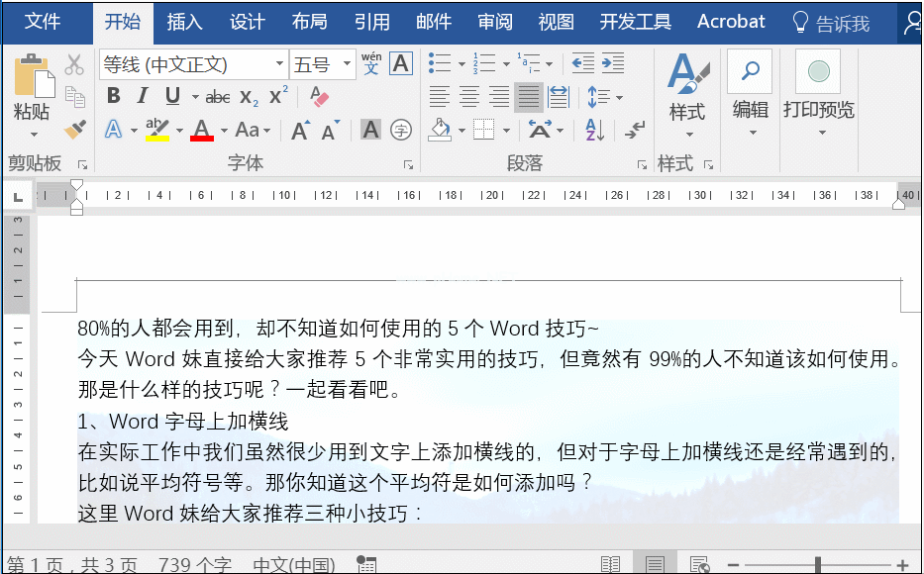
Task: Expand highlight color arrow
Action: tap(179, 131)
